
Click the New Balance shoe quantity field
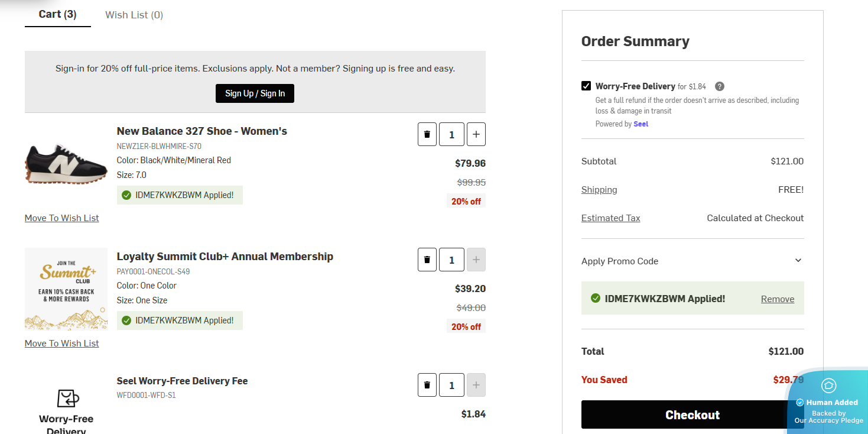pyautogui.click(x=451, y=134)
